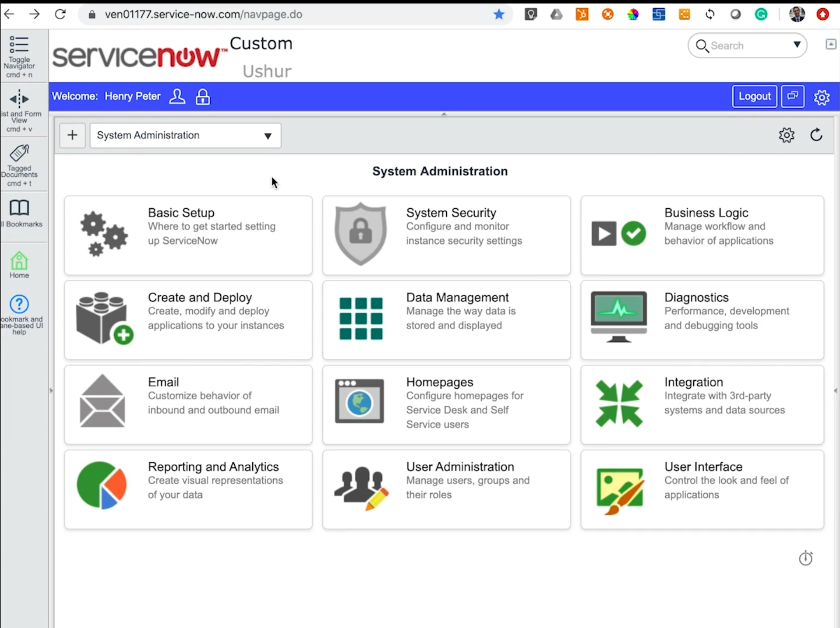Click the browser back arrow
Viewport: 840px width, 628px height.
click(x=9, y=14)
